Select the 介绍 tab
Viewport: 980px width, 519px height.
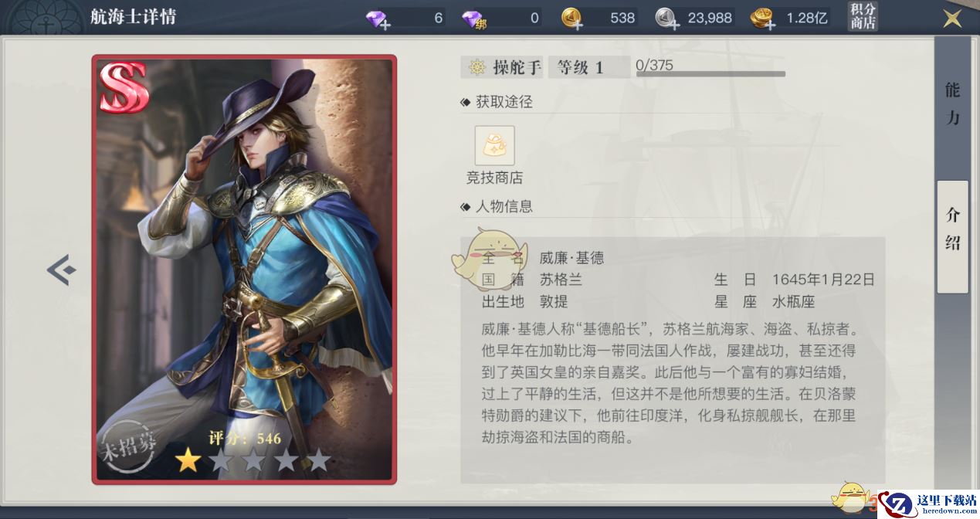tap(953, 229)
